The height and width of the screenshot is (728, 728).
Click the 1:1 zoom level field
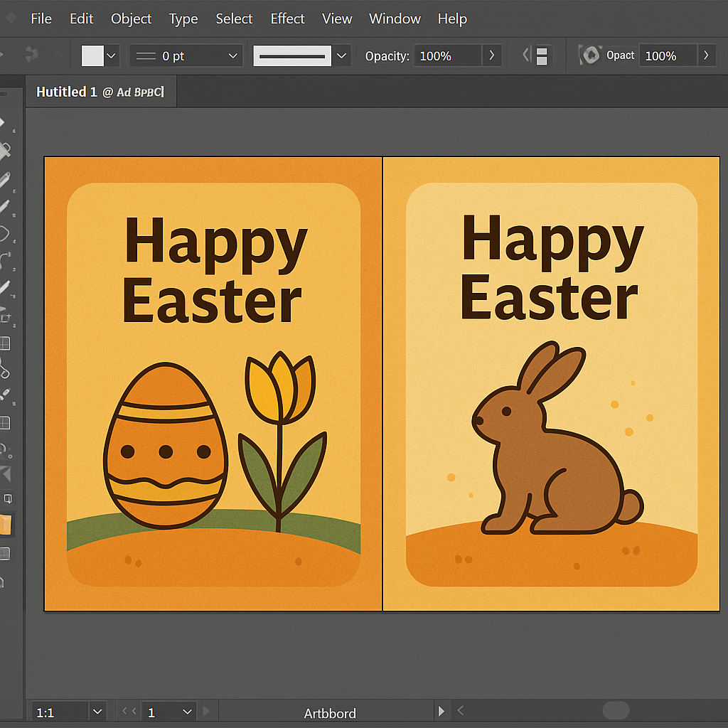coord(60,712)
